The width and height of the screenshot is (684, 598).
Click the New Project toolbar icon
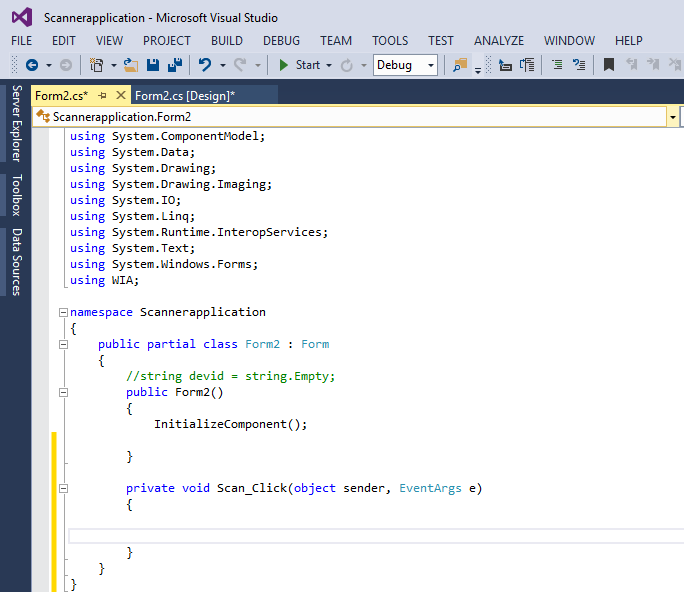[x=97, y=65]
